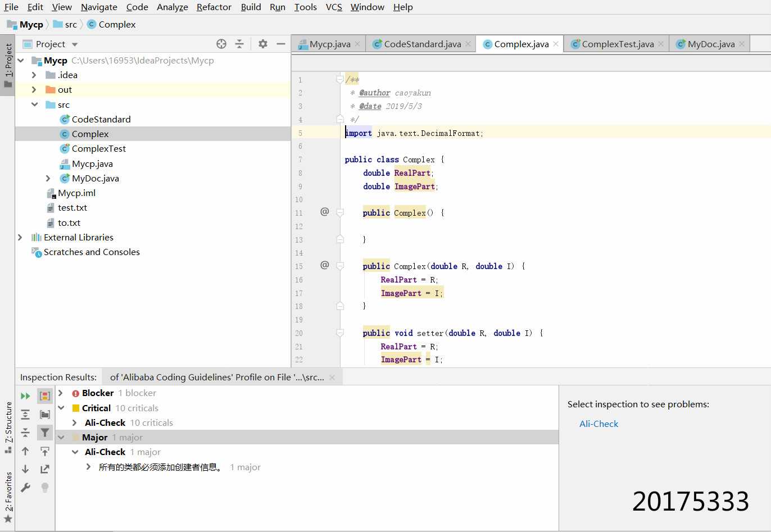Click the @ gutter icon on line 15

(x=324, y=265)
